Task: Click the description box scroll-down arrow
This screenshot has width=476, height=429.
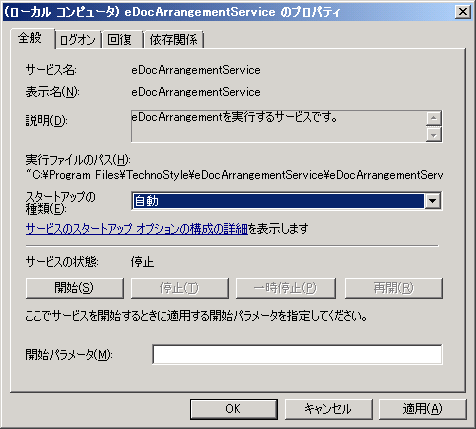Action: pyautogui.click(x=434, y=134)
